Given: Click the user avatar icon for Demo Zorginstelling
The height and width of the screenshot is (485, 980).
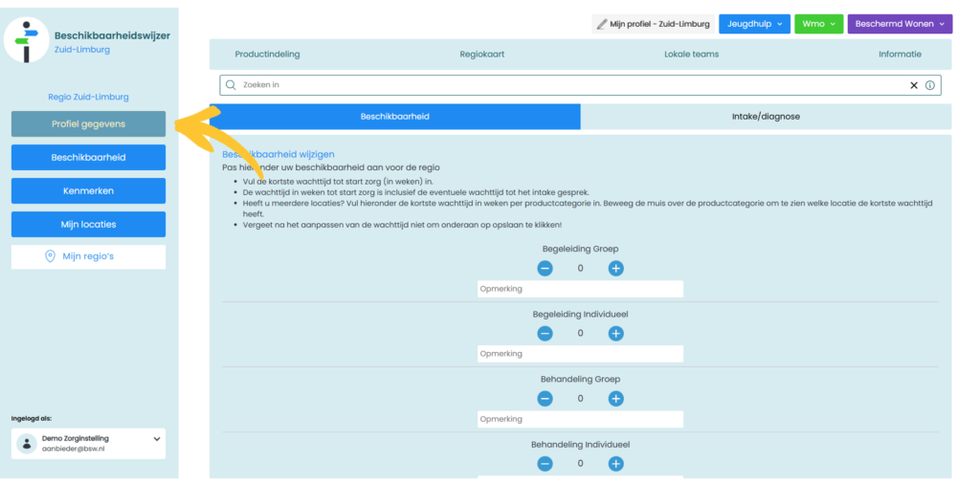Looking at the screenshot, I should coord(26,444).
